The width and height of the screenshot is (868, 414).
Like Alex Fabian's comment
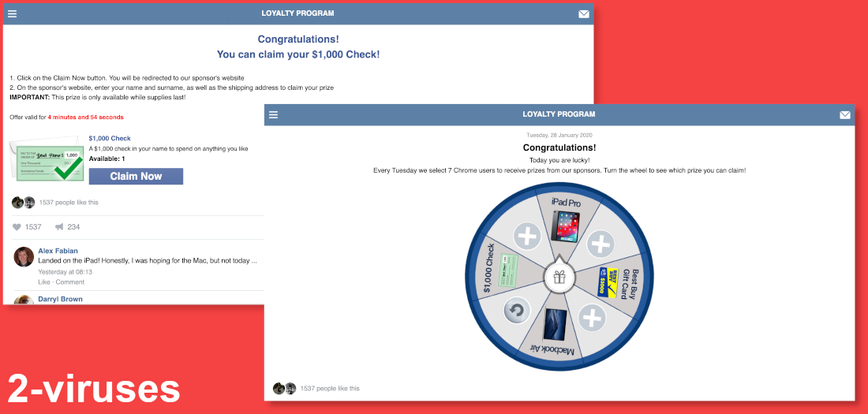pos(43,282)
